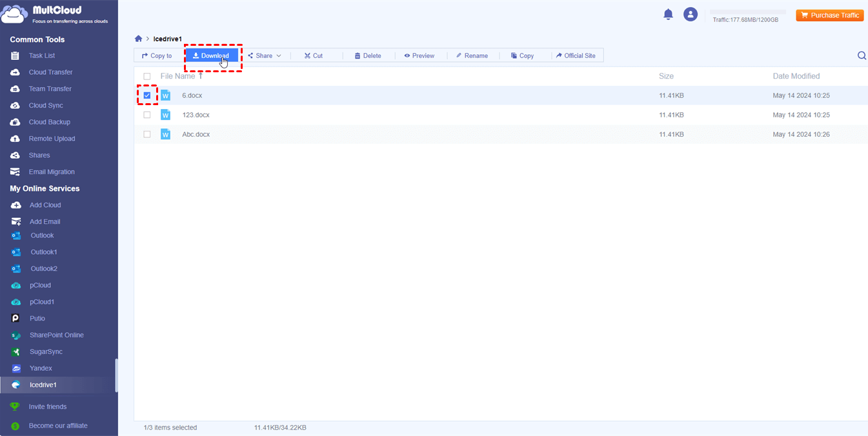Open Outlook2 account
The image size is (868, 436).
[44, 268]
